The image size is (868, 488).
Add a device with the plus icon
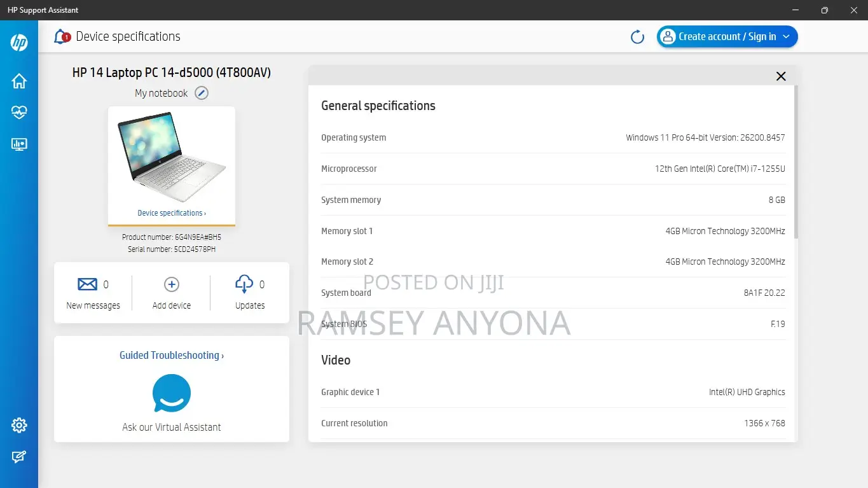[x=172, y=284]
